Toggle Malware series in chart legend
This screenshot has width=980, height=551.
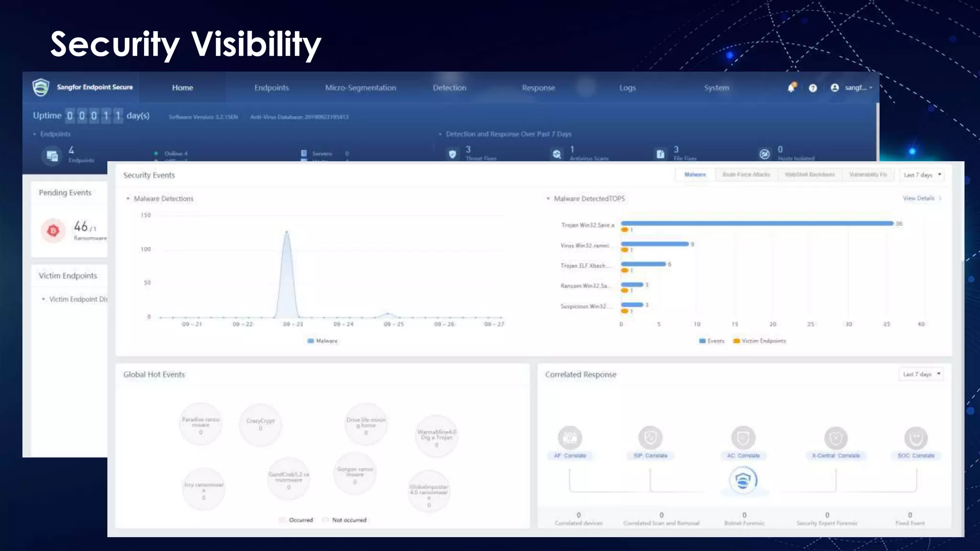(x=323, y=341)
